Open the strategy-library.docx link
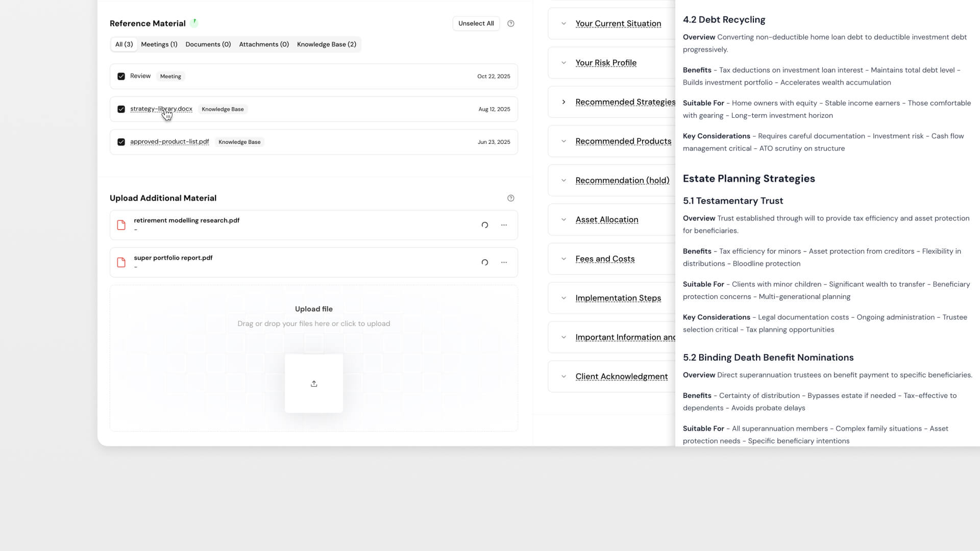The image size is (980, 551). coord(161,109)
